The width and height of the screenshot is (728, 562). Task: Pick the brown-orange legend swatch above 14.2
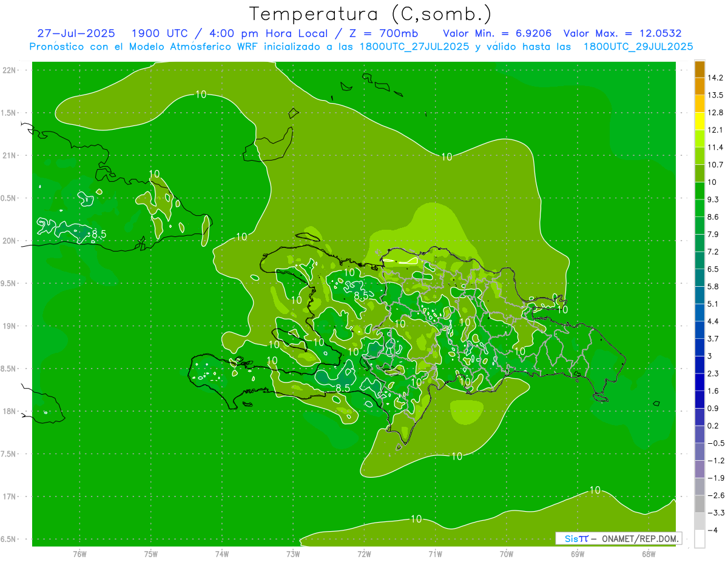click(x=699, y=69)
